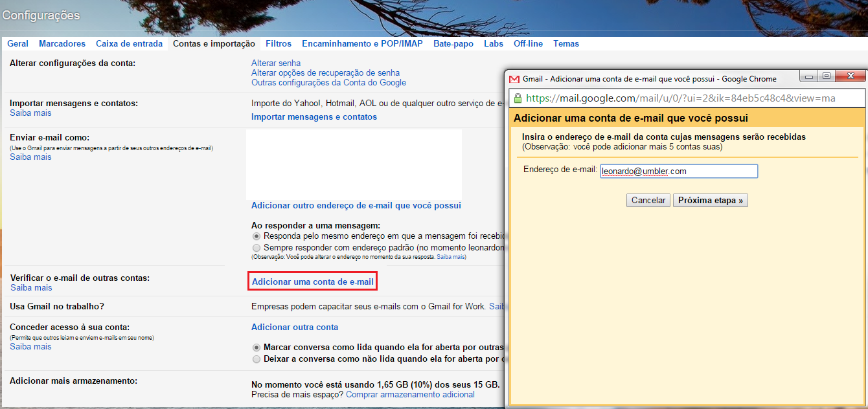Select 'Responda pelo mesmo endereço' option
868x409 pixels.
[x=256, y=236]
